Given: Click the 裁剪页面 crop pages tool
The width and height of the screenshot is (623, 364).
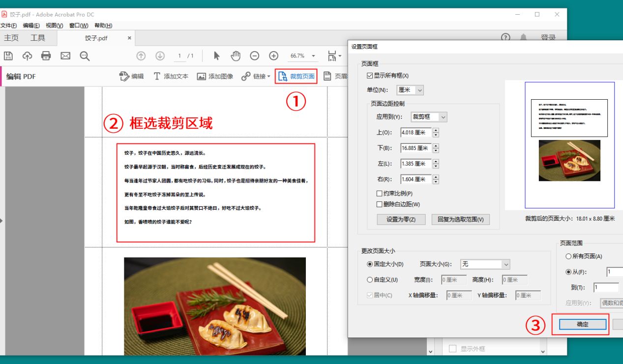Looking at the screenshot, I should click(296, 76).
